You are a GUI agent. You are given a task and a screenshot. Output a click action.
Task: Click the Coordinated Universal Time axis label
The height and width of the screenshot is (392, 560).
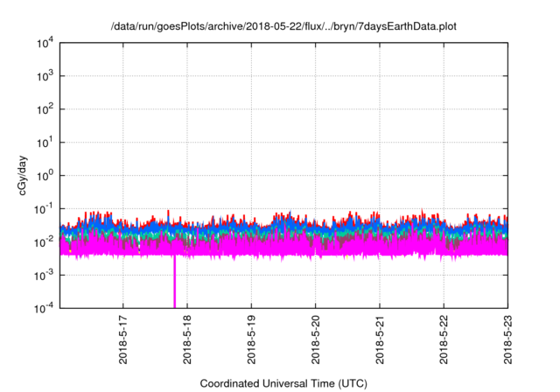(283, 383)
